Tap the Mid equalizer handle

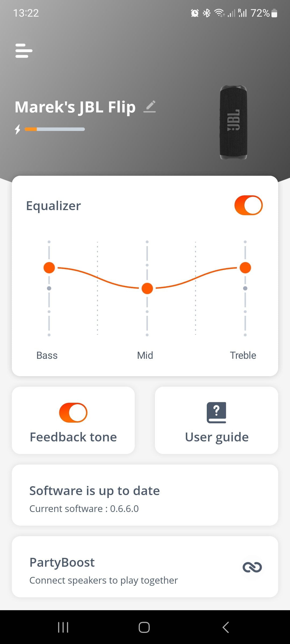(x=147, y=288)
